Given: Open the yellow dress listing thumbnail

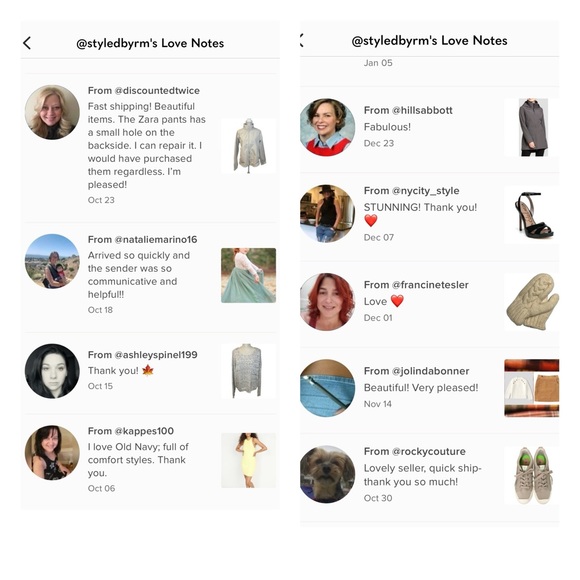Looking at the screenshot, I should click(x=249, y=460).
